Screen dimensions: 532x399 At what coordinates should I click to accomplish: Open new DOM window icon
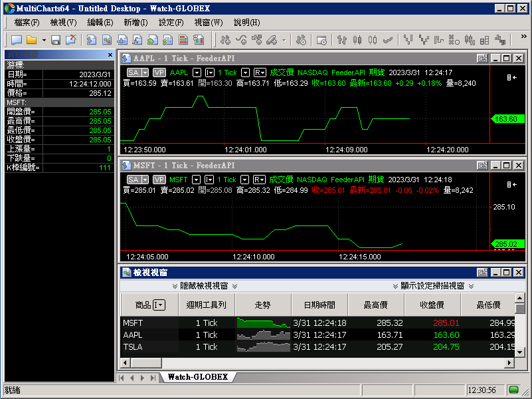click(x=122, y=40)
